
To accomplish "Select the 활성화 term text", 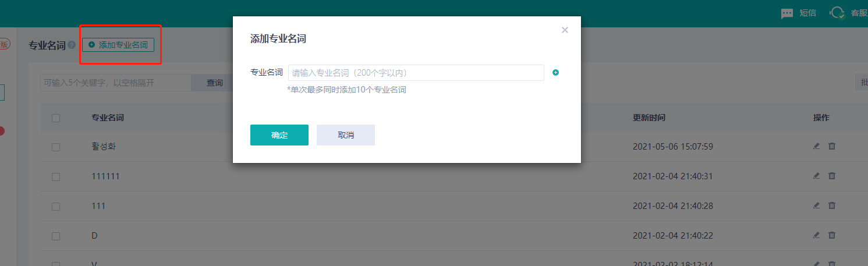I will pos(104,147).
